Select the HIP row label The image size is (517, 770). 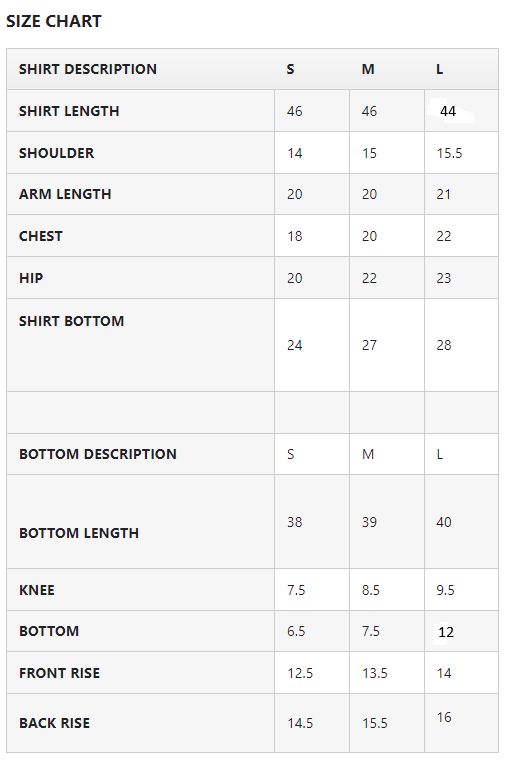pyautogui.click(x=31, y=278)
